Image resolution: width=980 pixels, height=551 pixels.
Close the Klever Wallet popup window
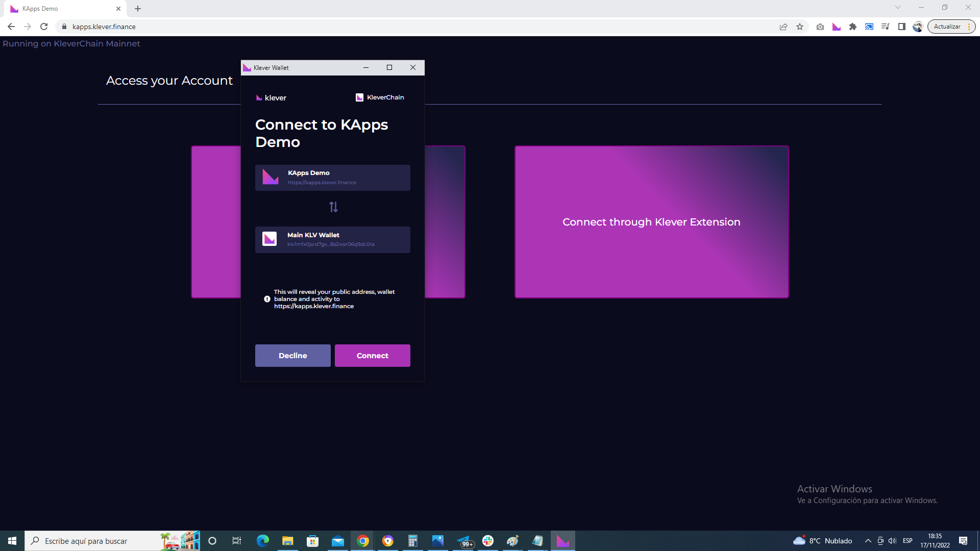tap(412, 67)
